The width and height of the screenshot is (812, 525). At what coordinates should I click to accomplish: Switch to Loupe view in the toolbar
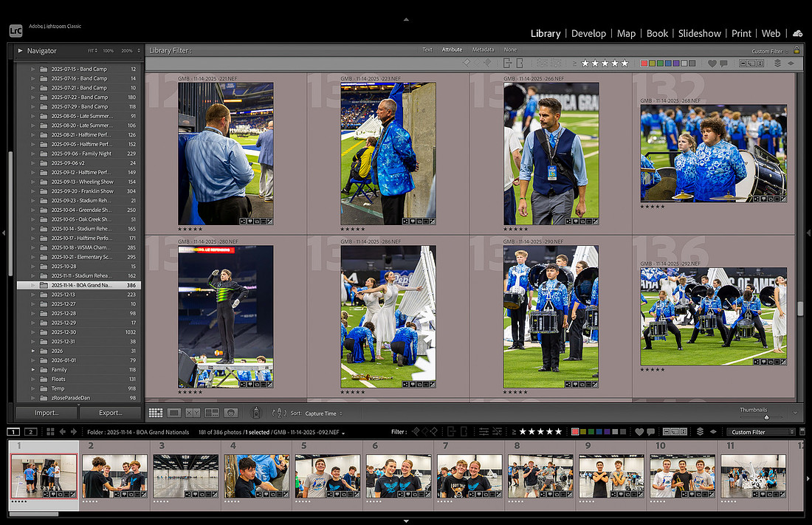tap(174, 413)
